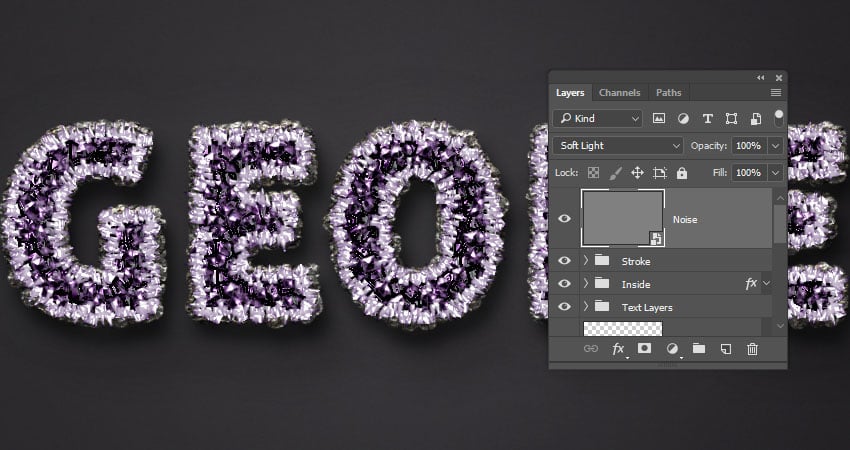Open the Fill slider arrow
The image size is (850, 450).
tap(776, 173)
